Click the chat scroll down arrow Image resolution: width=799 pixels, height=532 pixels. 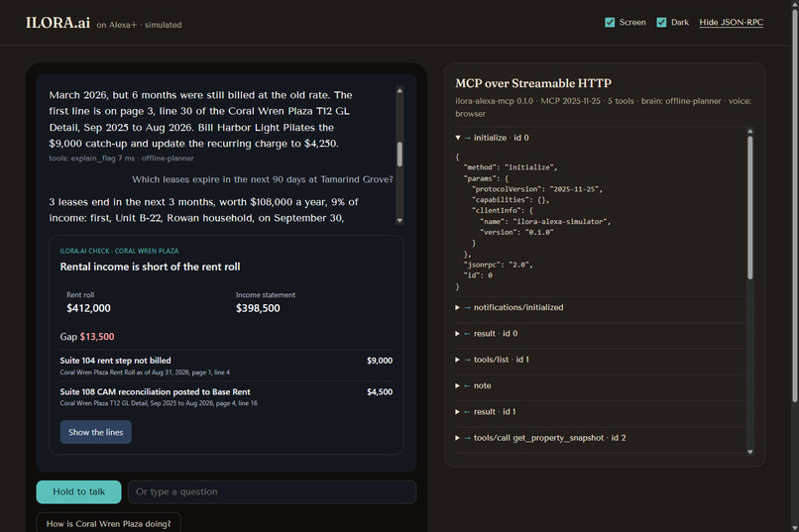pos(399,221)
